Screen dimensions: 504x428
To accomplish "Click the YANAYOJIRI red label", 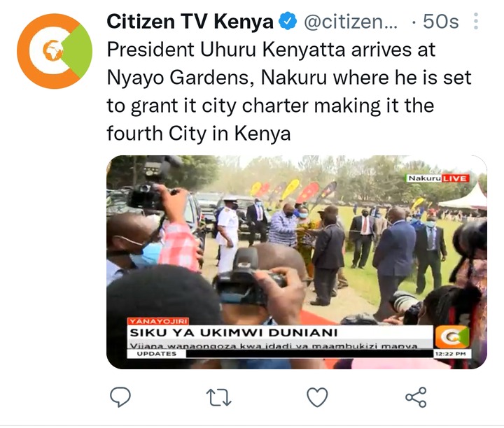I will coord(158,321).
